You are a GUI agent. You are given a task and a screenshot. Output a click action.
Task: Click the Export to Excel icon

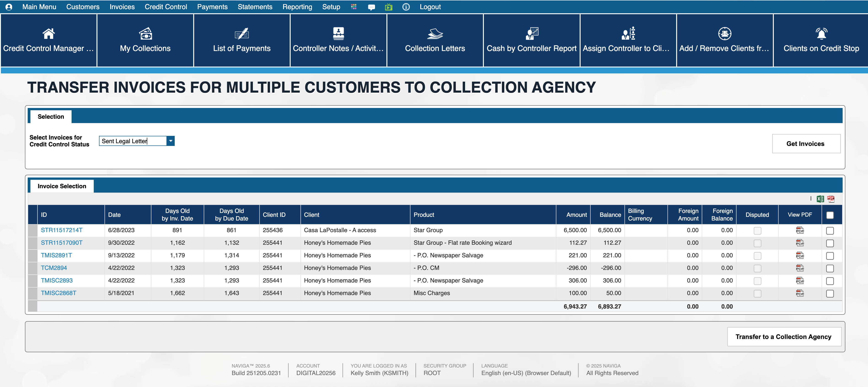(820, 199)
